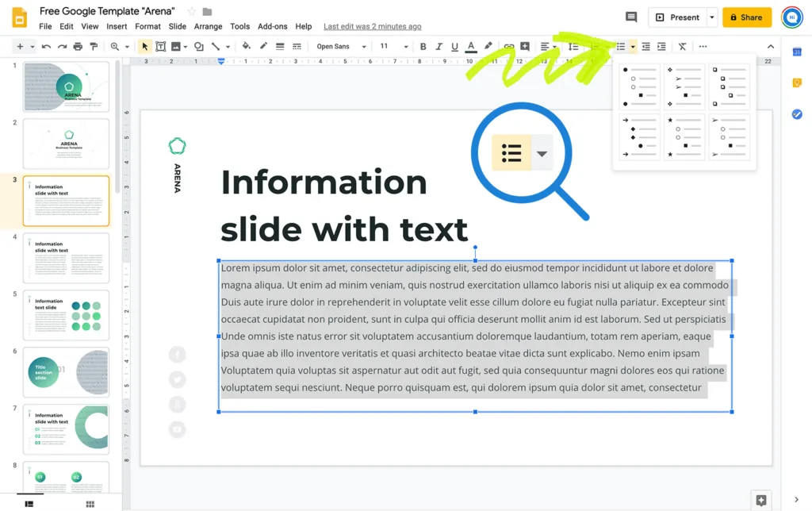Expand the Zoom level dropdown arrow
Image resolution: width=812 pixels, height=511 pixels.
[127, 47]
